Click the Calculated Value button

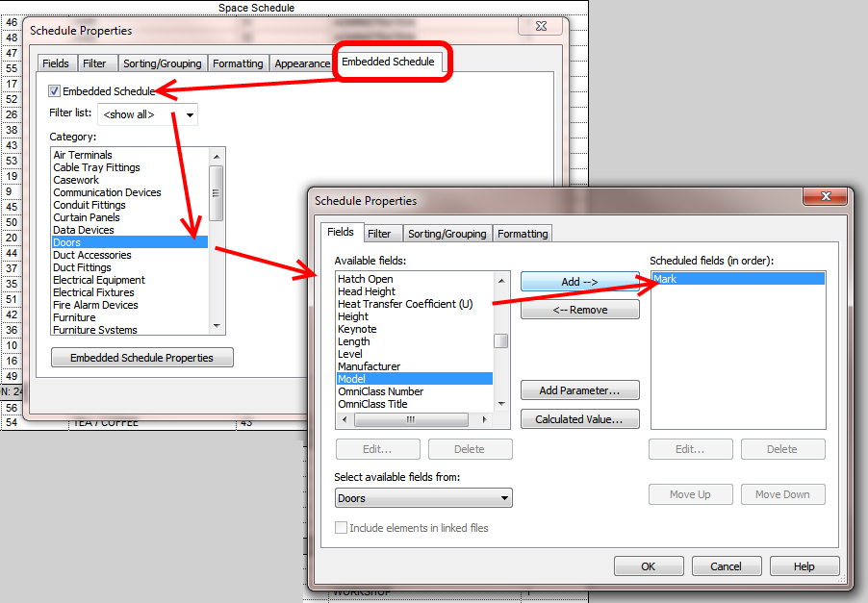coord(579,418)
